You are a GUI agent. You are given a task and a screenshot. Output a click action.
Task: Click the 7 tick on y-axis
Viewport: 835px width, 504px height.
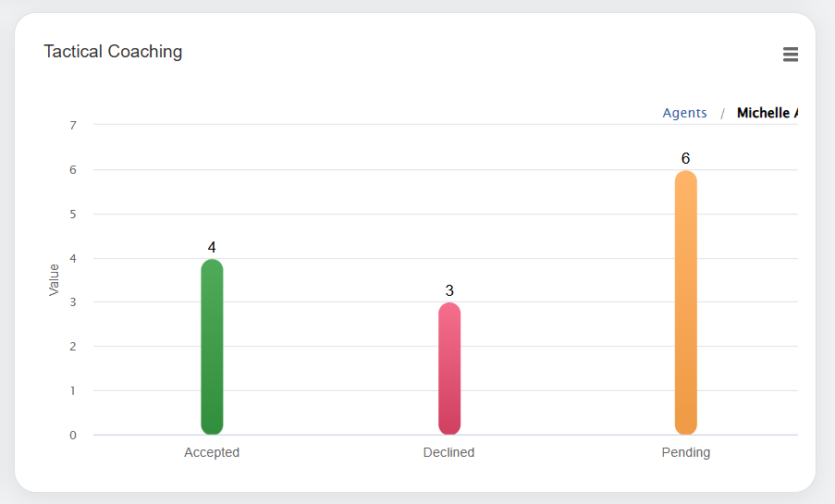click(x=73, y=125)
